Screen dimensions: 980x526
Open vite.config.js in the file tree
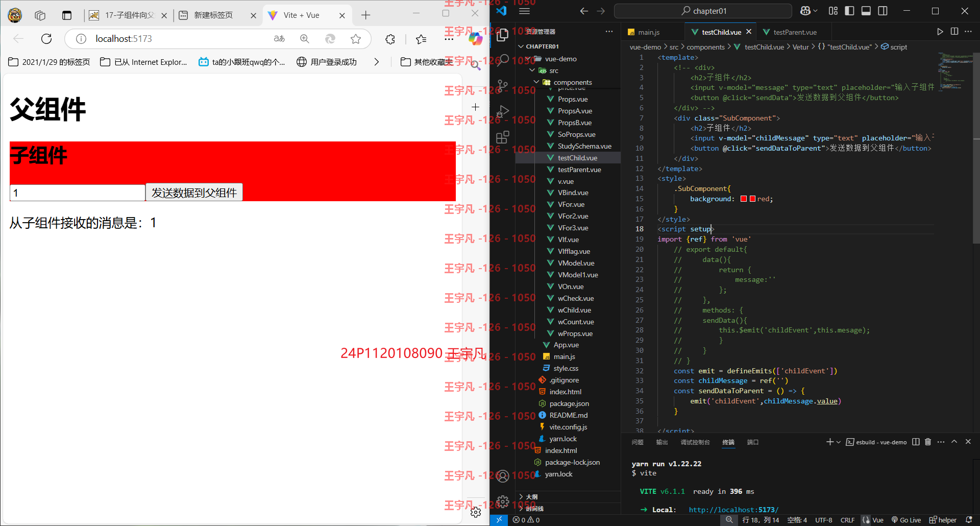click(x=568, y=427)
